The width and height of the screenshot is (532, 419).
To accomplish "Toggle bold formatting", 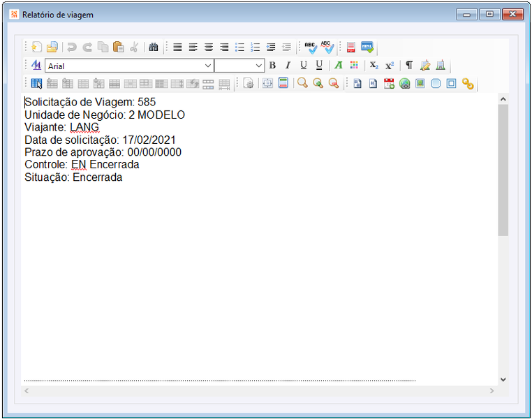I will coord(272,65).
